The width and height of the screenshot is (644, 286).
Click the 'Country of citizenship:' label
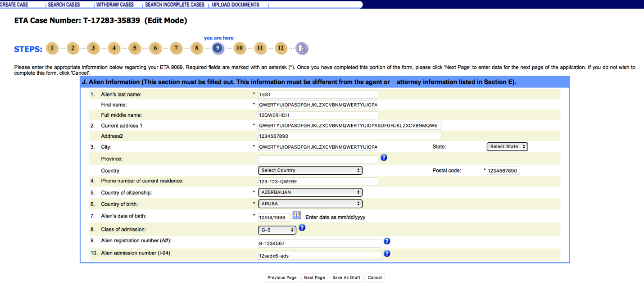(x=127, y=193)
